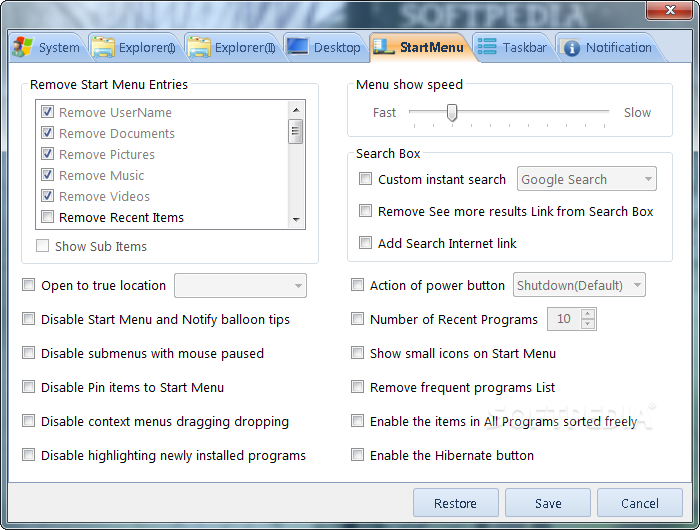The image size is (700, 530).
Task: Click the Cancel button
Action: pyautogui.click(x=640, y=503)
